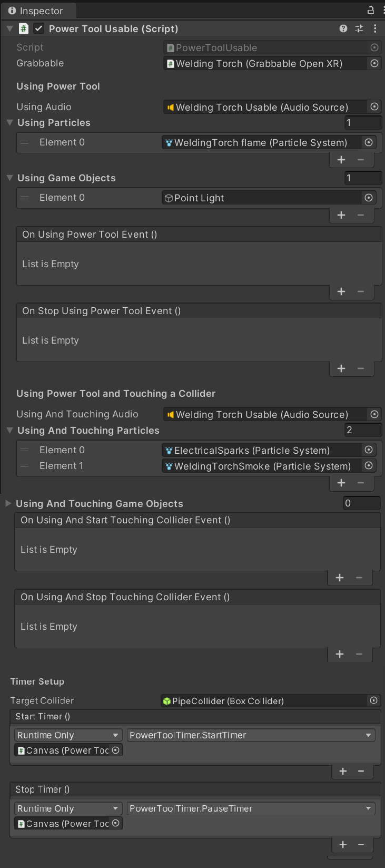Viewport: 385px width, 868px height.
Task: Open the component preset settings icon
Action: pyautogui.click(x=359, y=28)
